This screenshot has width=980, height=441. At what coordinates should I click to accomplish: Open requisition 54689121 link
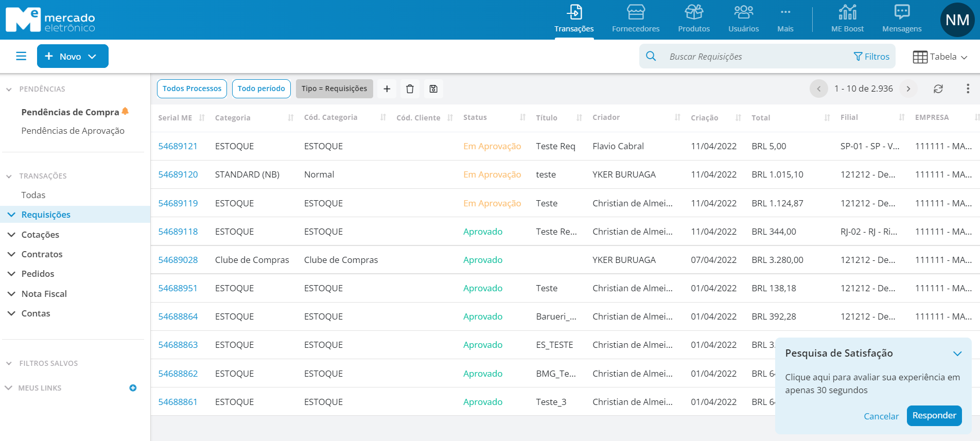coord(178,146)
